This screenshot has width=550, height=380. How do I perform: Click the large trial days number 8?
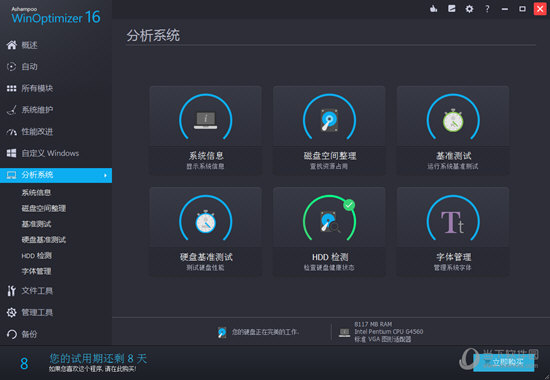pyautogui.click(x=24, y=364)
